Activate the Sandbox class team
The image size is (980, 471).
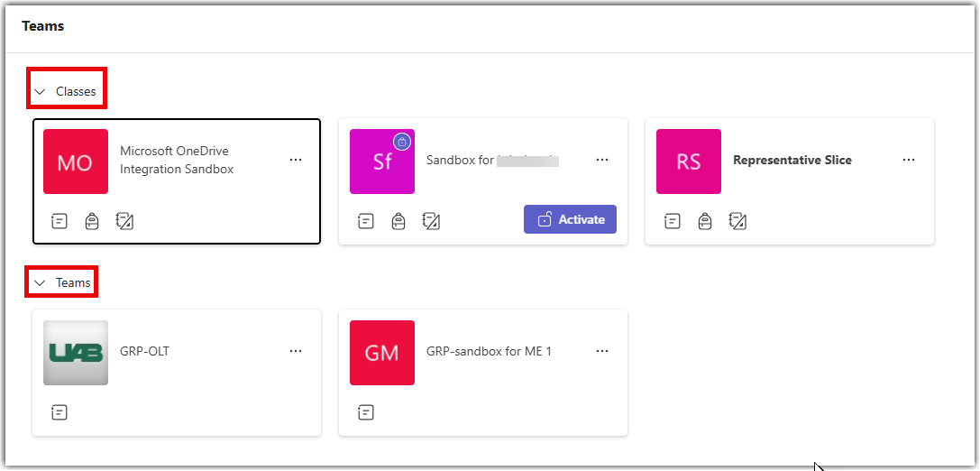click(x=570, y=219)
